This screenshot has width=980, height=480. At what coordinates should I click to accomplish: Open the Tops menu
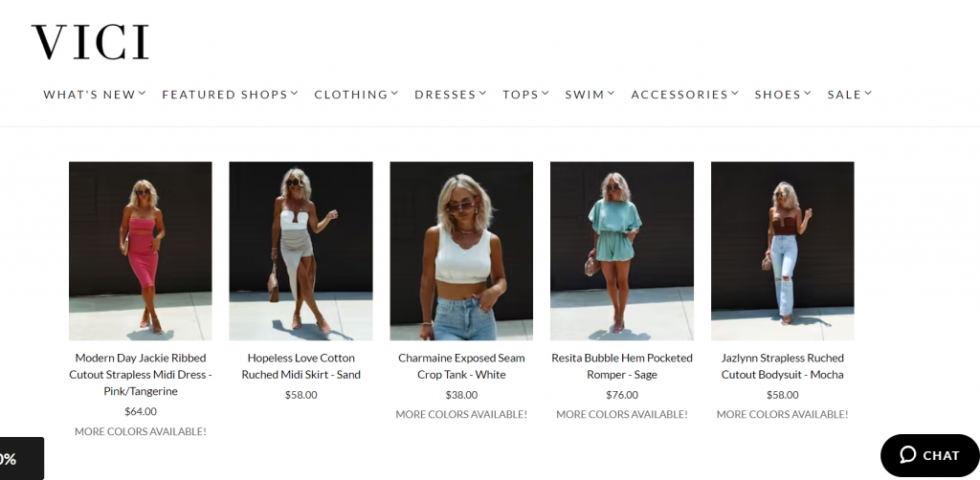click(525, 95)
